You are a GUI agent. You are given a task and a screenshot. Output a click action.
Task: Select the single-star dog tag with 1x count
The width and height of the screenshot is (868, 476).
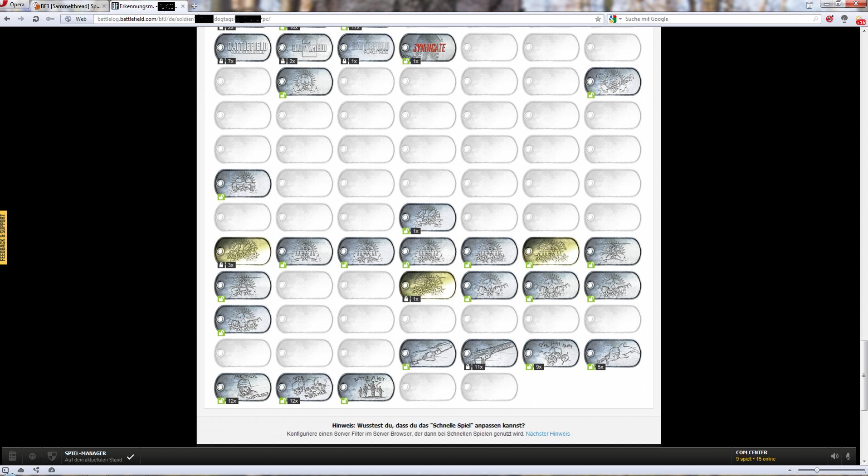point(428,218)
